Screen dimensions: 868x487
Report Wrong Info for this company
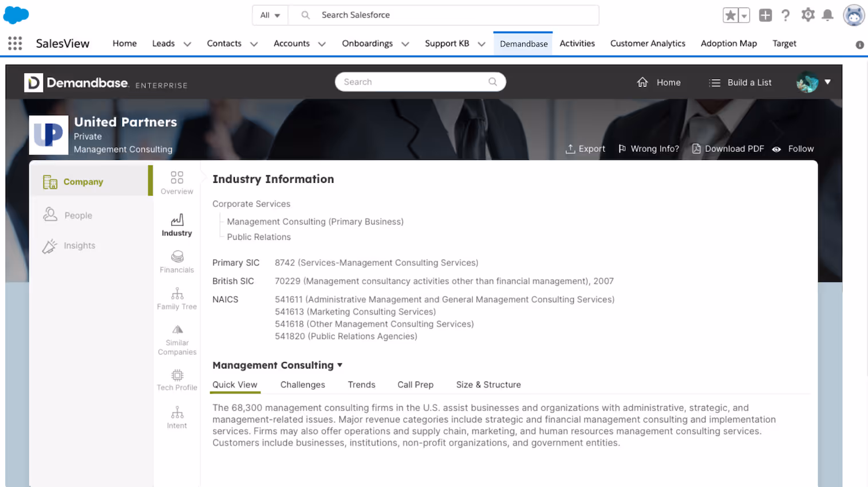(649, 149)
